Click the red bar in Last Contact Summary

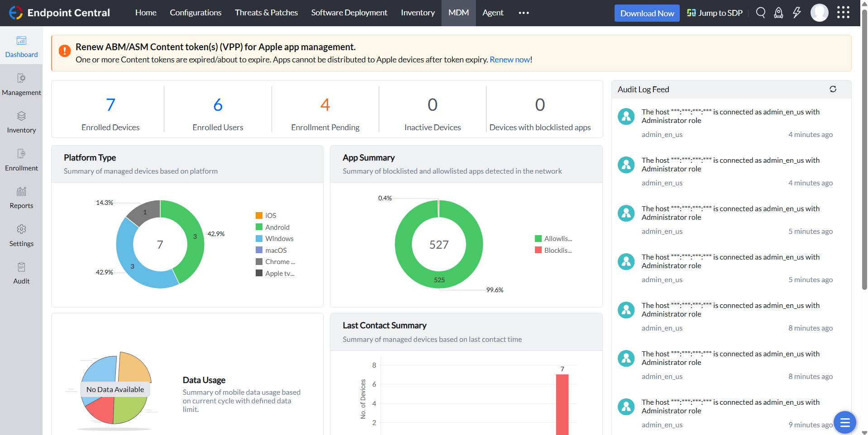pyautogui.click(x=562, y=405)
